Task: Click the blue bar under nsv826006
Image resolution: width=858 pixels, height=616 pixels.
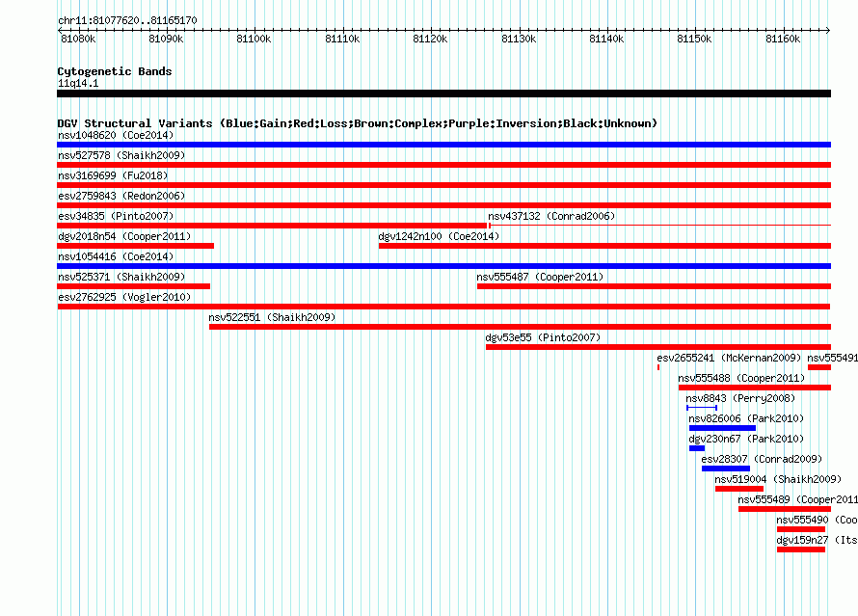Action: click(x=722, y=428)
